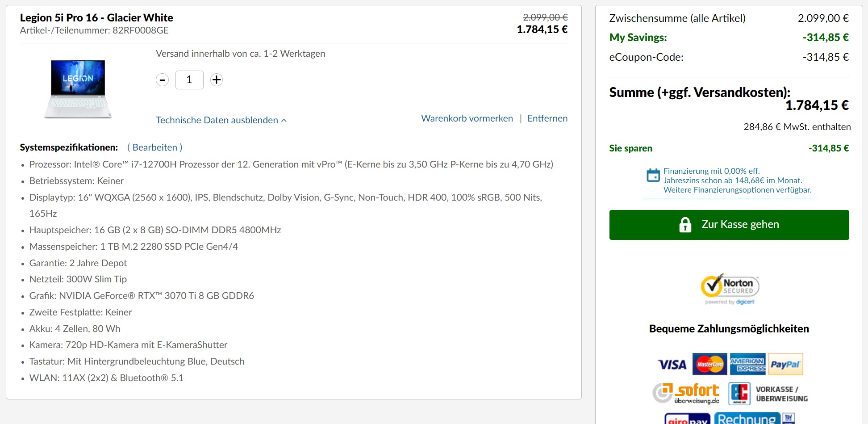Image resolution: width=868 pixels, height=424 pixels.
Task: Remove item via Entfernen link
Action: [x=547, y=118]
